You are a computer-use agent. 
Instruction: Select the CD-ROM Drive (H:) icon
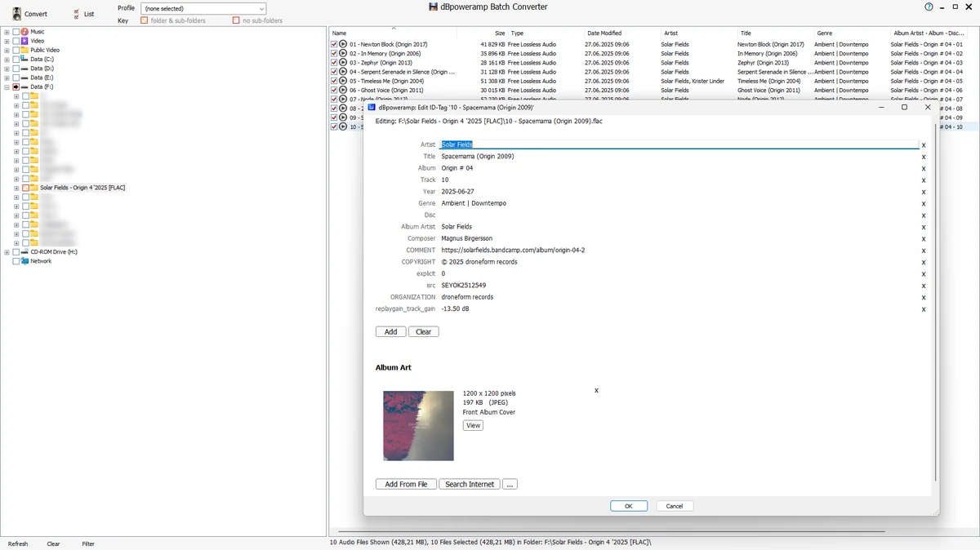(x=24, y=252)
